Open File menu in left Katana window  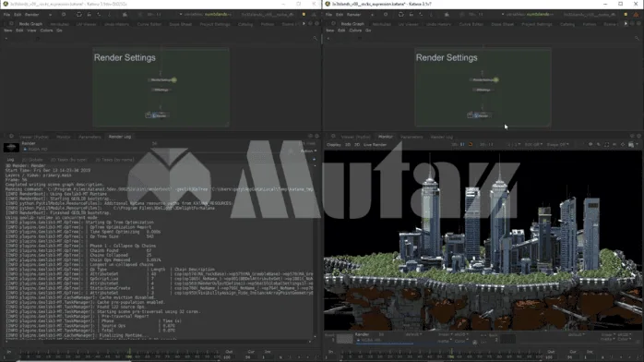(7, 15)
